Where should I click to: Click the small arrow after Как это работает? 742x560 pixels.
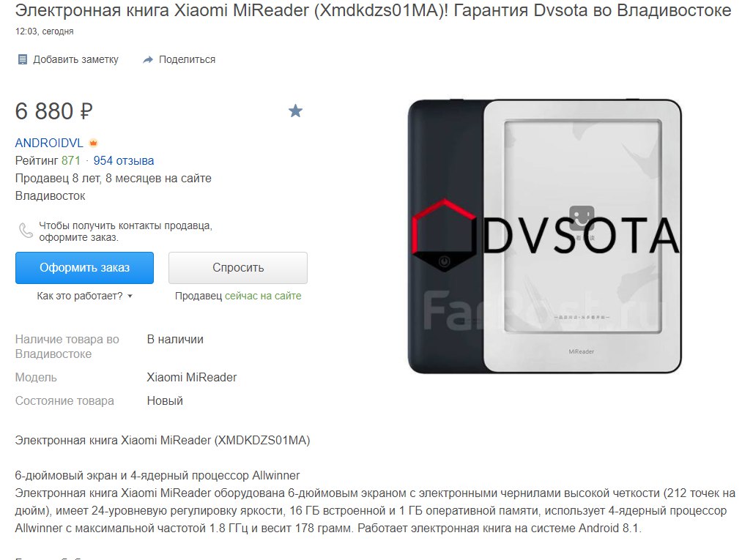(130, 296)
